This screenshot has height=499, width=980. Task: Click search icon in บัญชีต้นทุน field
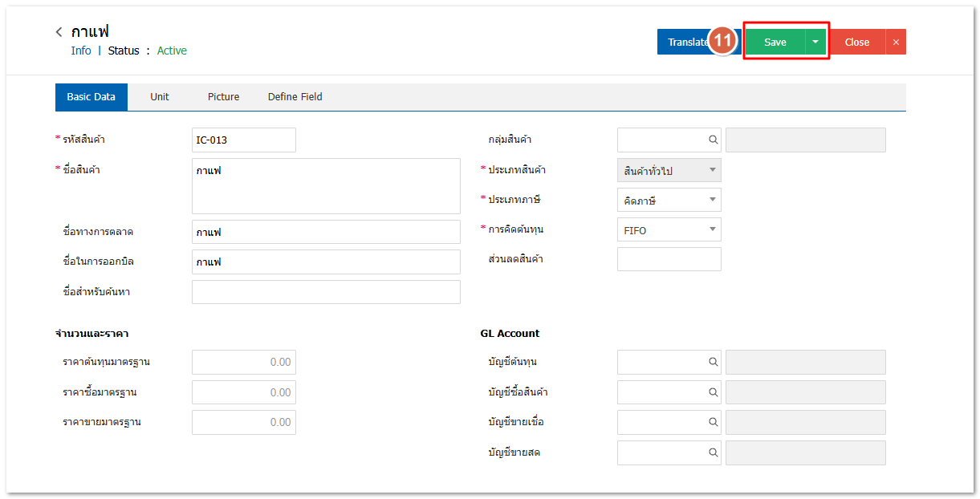point(713,363)
